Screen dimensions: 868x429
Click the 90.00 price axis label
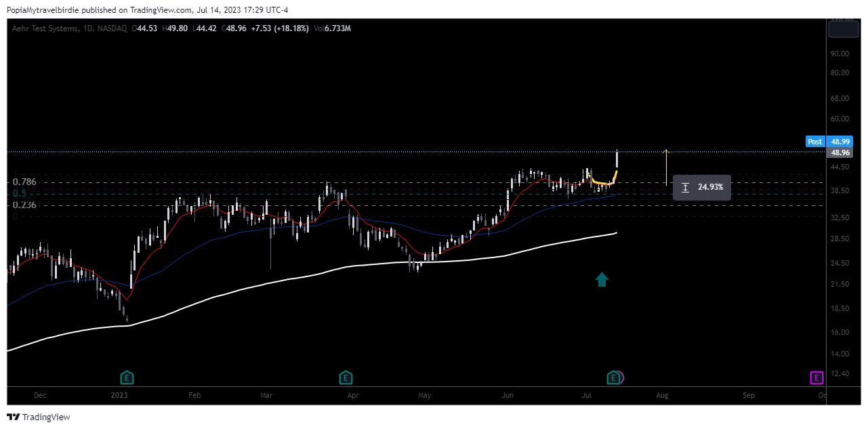(x=840, y=54)
